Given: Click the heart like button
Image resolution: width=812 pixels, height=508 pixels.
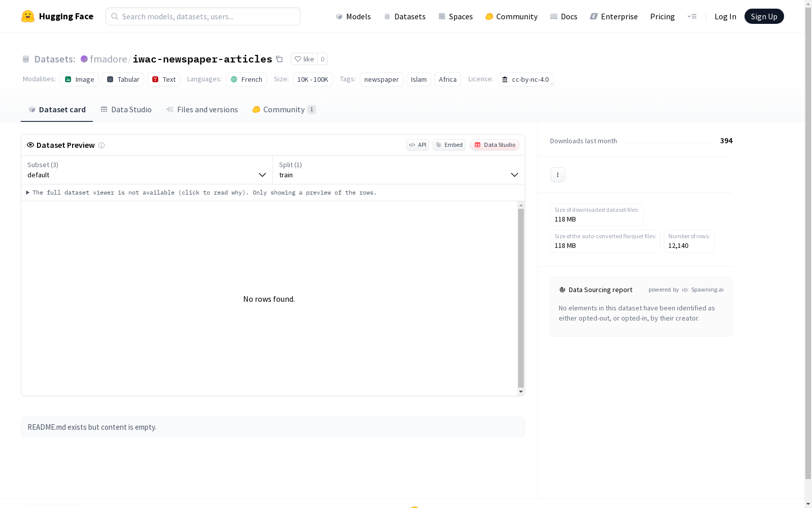Looking at the screenshot, I should click(304, 59).
